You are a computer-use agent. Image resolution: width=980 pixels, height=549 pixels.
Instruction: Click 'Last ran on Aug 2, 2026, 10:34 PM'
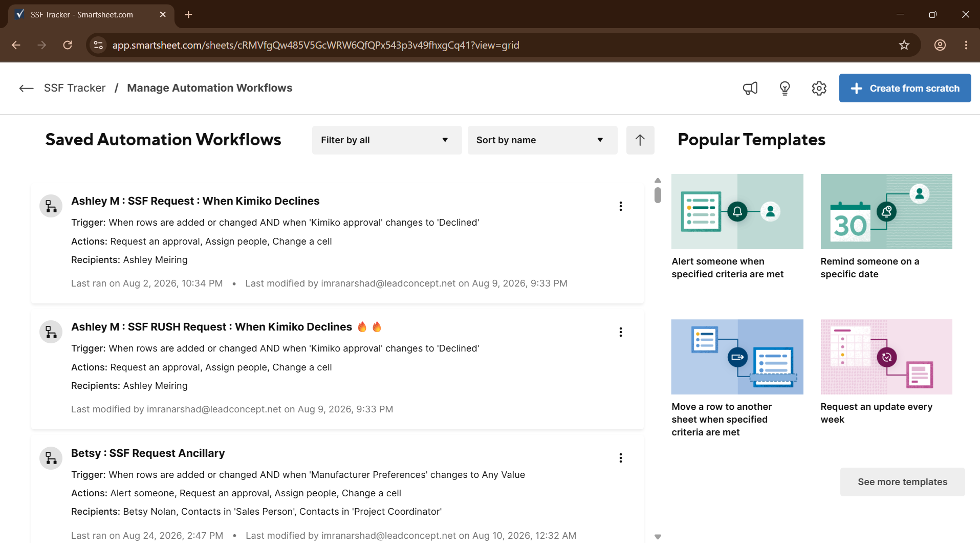click(x=147, y=283)
